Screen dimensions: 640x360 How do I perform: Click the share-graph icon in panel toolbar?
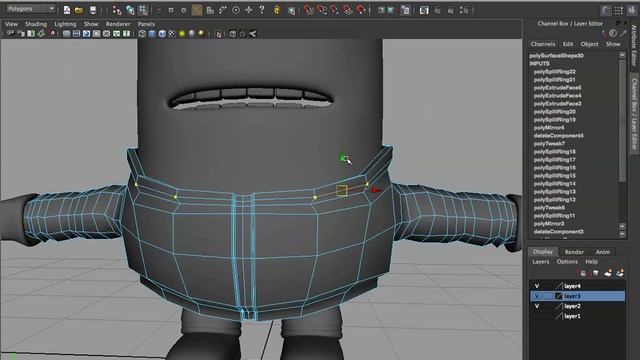tap(253, 34)
